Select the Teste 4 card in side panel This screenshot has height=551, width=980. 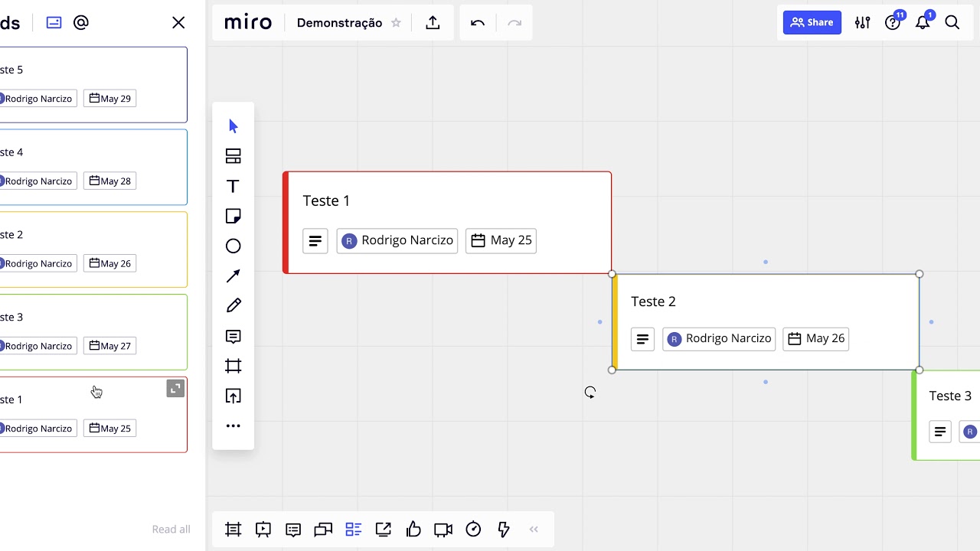point(92,167)
